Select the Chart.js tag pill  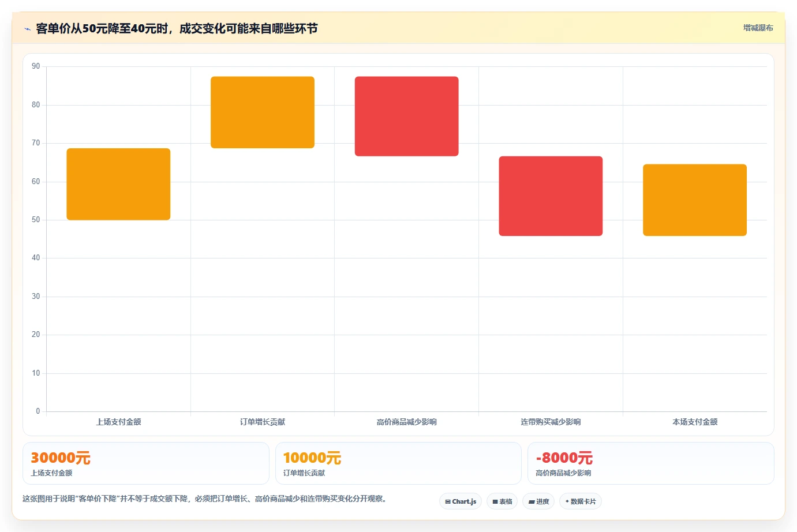[x=461, y=501]
